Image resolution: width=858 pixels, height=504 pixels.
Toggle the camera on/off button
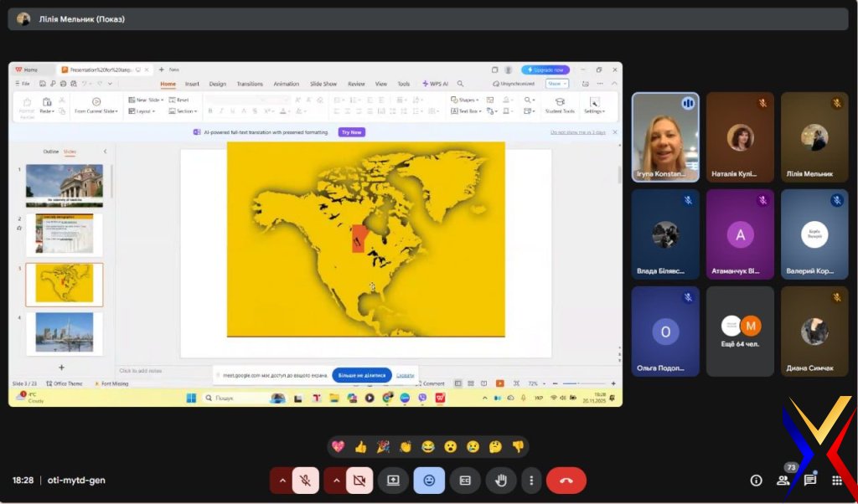[359, 481]
